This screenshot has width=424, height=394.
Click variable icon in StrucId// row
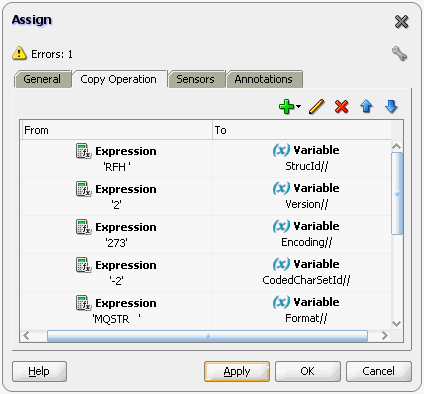click(281, 150)
